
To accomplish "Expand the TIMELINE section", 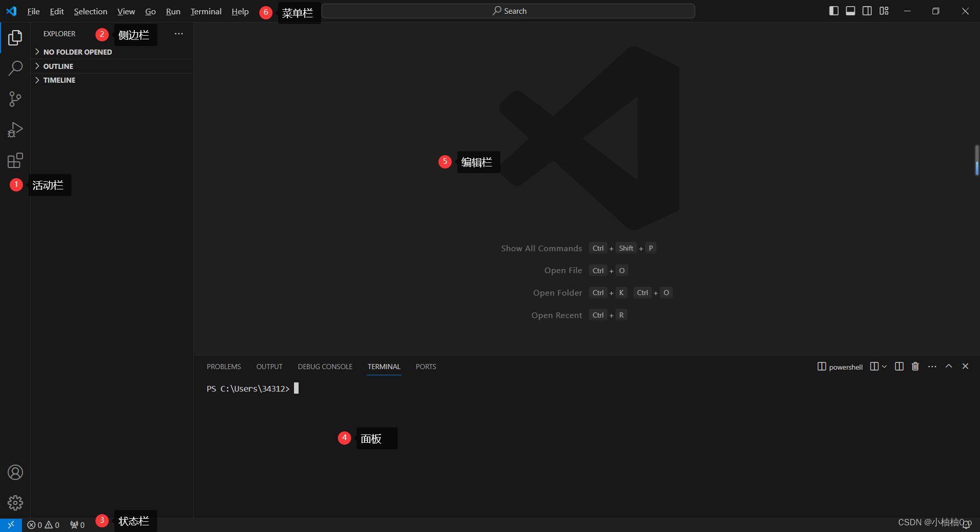I will tap(112, 80).
